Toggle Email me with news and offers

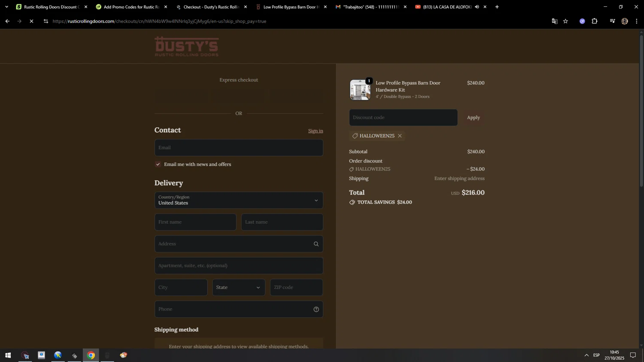coord(158,164)
